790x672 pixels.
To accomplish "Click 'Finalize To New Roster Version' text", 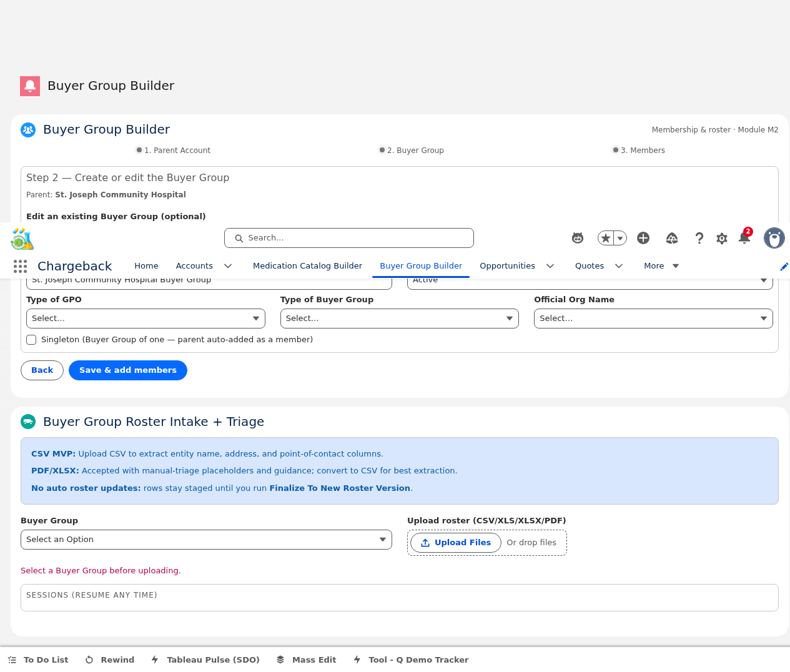I will [340, 488].
